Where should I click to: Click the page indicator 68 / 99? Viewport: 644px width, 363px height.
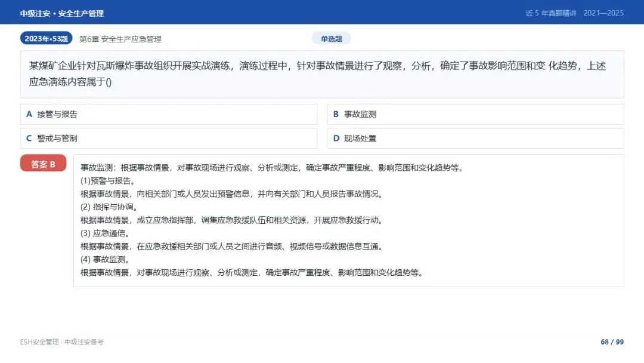(612, 342)
